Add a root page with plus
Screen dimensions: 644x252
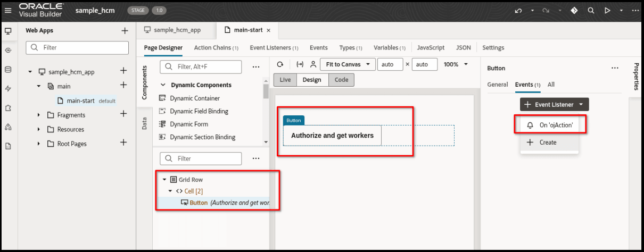[x=123, y=142]
